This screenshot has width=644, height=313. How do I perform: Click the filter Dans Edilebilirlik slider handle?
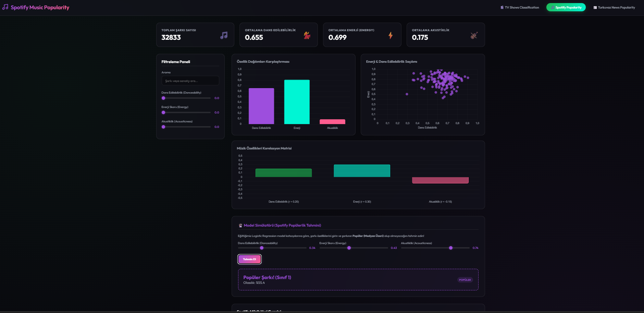163,98
